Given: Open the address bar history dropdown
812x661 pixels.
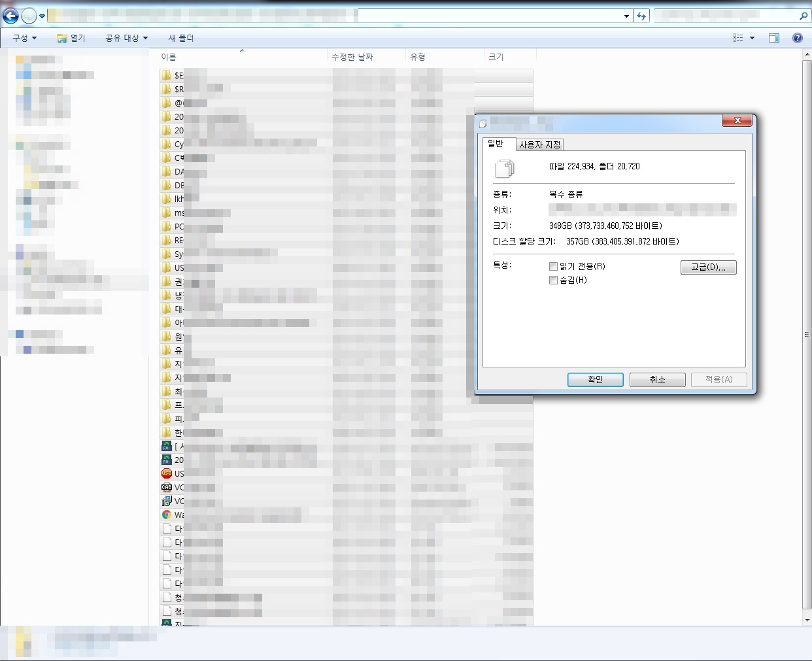Looking at the screenshot, I should click(x=626, y=16).
